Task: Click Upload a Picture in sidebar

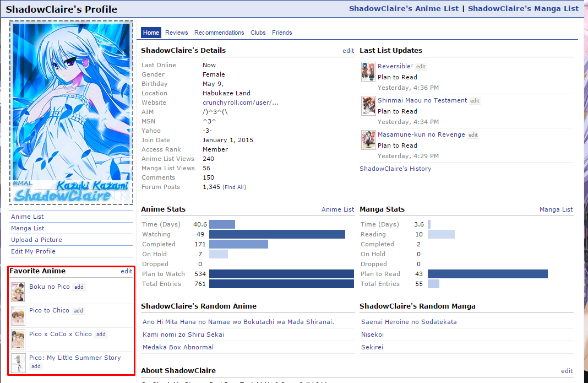Action: coord(36,240)
